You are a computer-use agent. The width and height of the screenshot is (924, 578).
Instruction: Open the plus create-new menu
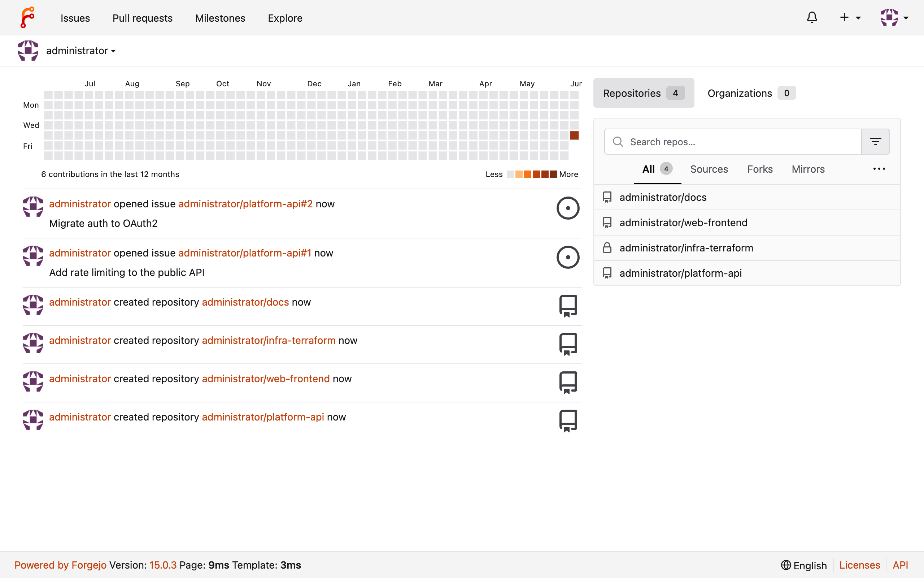coord(850,18)
